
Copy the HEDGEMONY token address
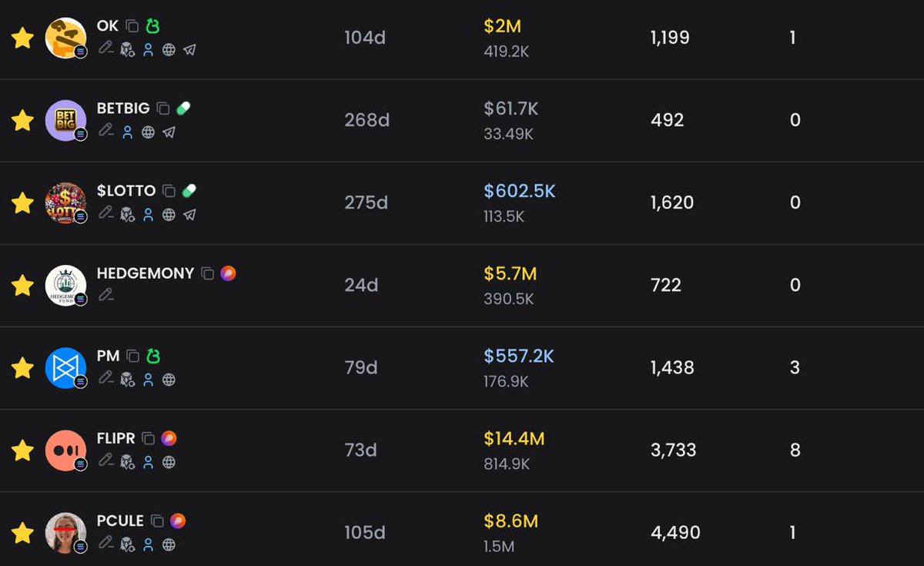[207, 273]
